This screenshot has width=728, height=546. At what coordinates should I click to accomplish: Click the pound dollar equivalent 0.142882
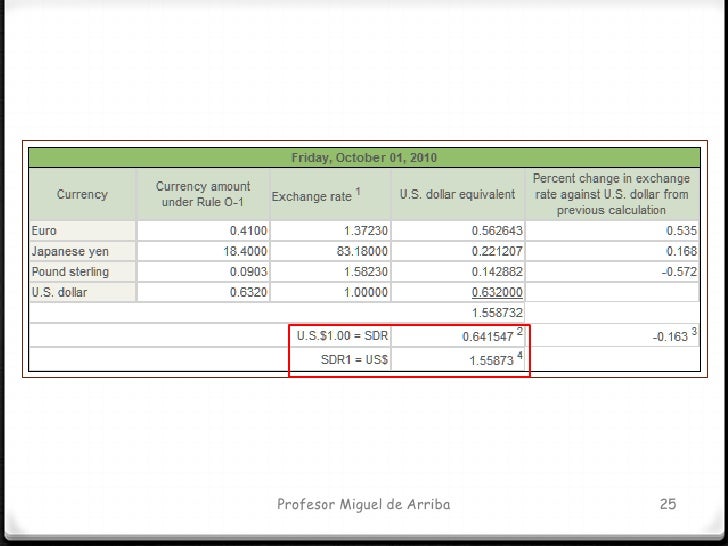point(497,272)
